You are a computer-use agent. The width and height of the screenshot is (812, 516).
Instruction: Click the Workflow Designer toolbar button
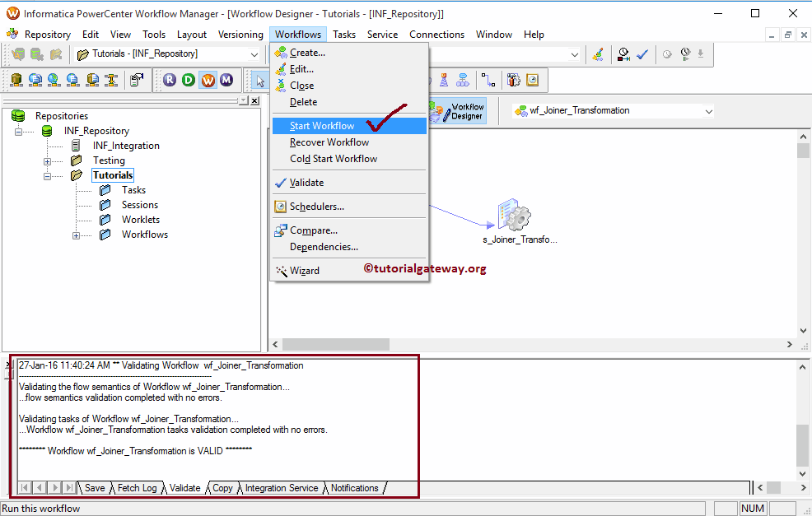click(458, 110)
